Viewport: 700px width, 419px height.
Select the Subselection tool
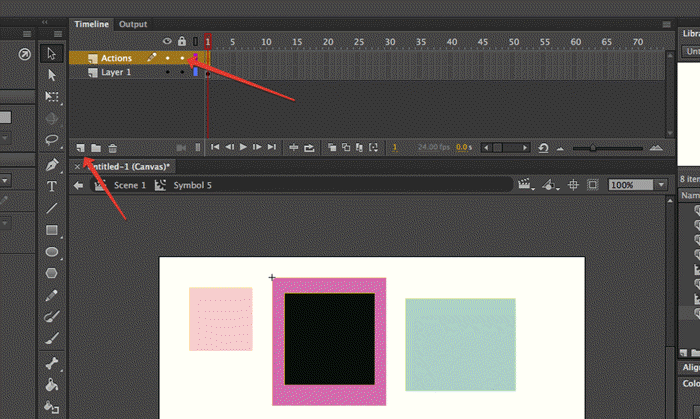(x=52, y=74)
